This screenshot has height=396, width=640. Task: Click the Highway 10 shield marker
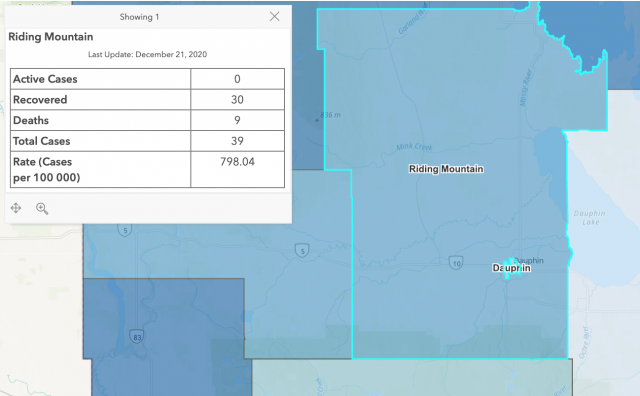[x=456, y=263]
